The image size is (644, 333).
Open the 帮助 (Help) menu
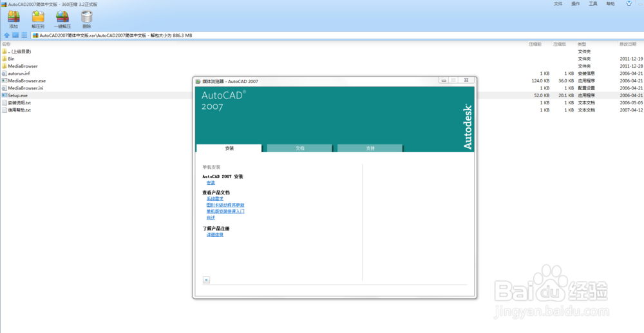(x=611, y=4)
